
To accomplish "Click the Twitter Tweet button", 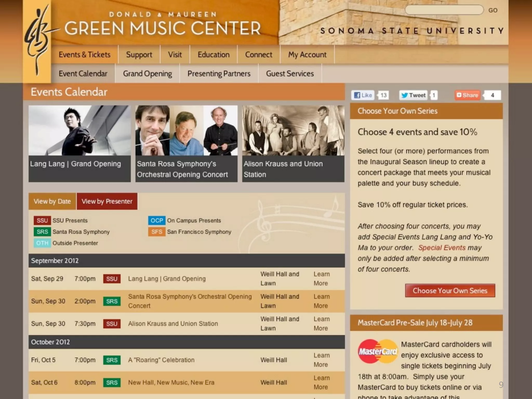I will tap(414, 95).
